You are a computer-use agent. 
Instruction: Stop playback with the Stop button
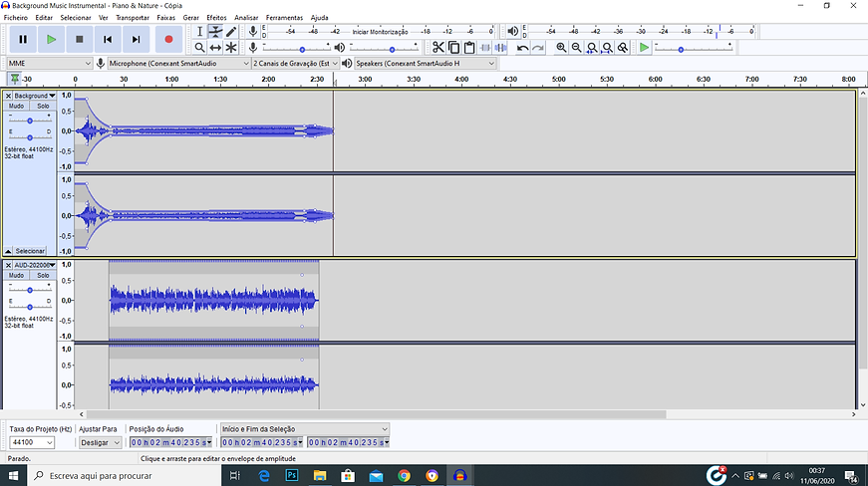click(79, 39)
